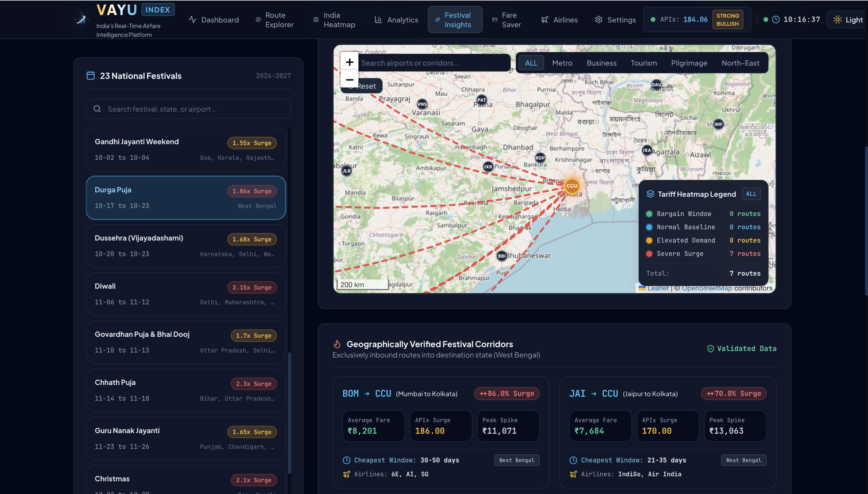Click the VAYU bird logo icon

(81, 19)
